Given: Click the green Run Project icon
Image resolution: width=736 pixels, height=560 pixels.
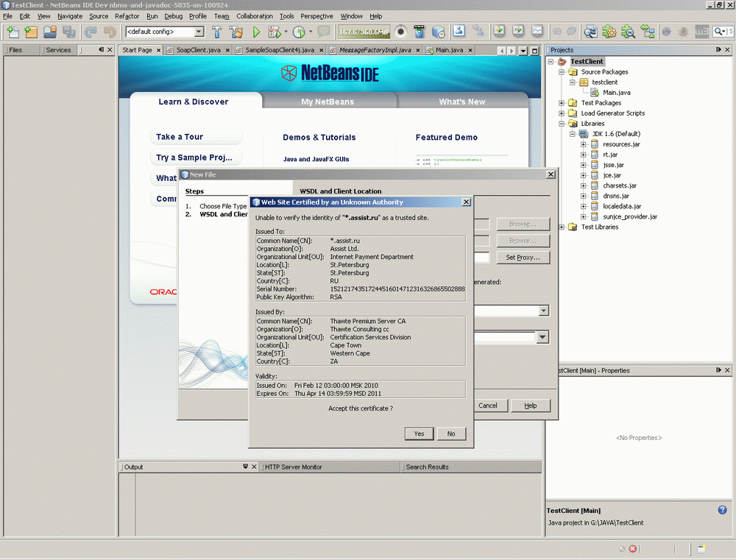Looking at the screenshot, I should tap(256, 32).
